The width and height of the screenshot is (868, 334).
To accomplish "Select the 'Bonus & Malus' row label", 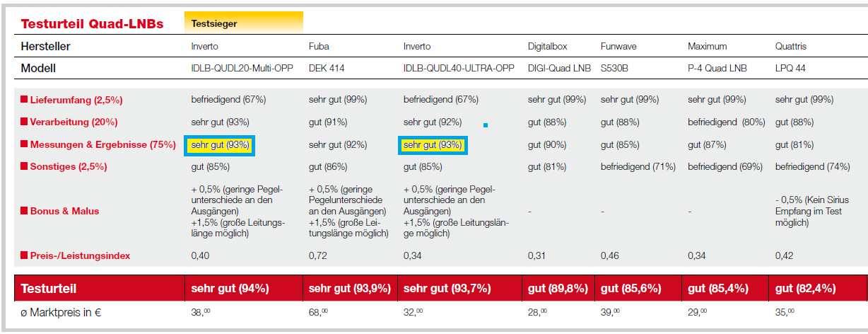I will [60, 211].
